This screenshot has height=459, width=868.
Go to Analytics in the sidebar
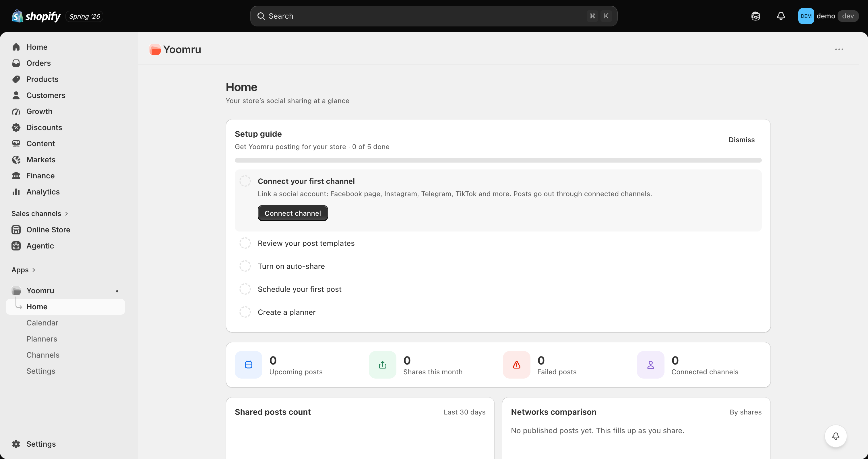pyautogui.click(x=43, y=192)
